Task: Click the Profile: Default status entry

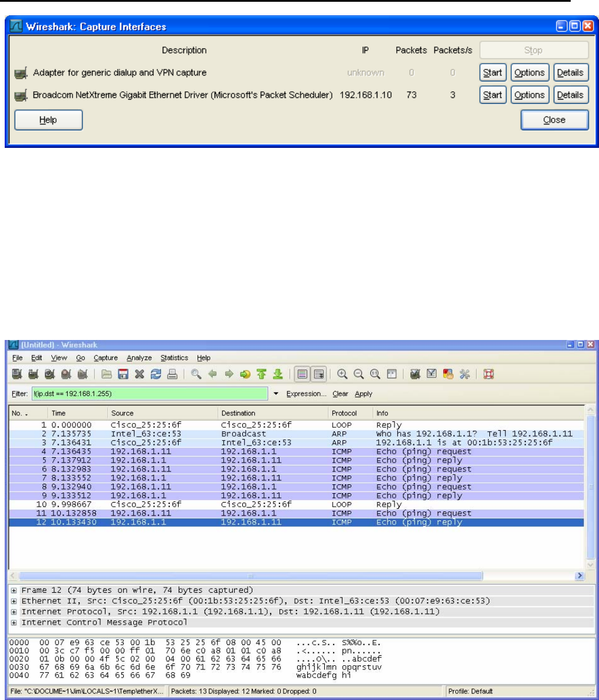Action: pos(471,691)
